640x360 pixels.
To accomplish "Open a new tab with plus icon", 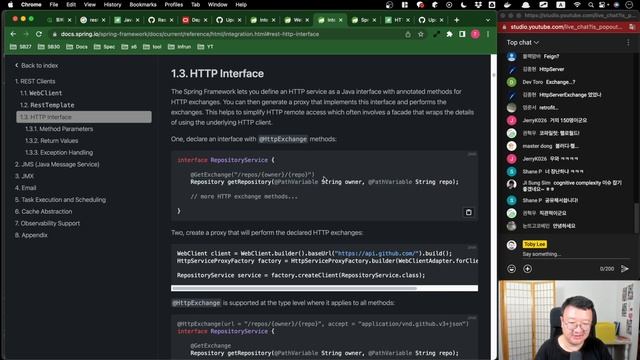I will 456,20.
